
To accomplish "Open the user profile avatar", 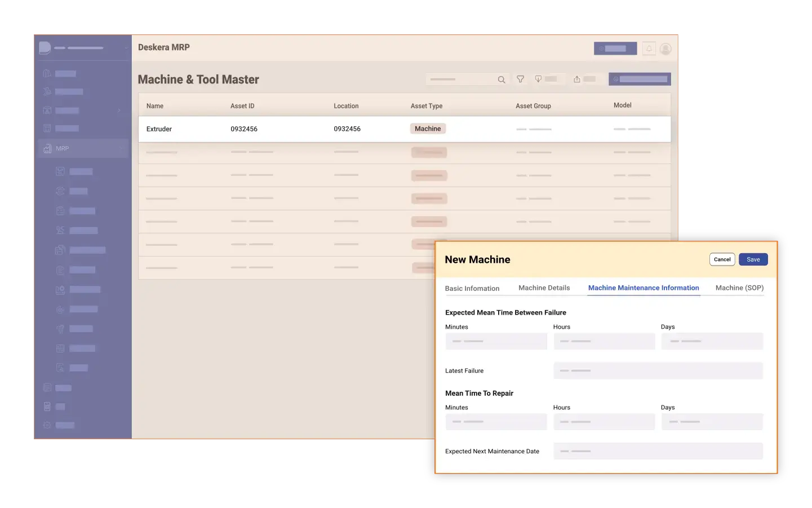I will coord(665,48).
